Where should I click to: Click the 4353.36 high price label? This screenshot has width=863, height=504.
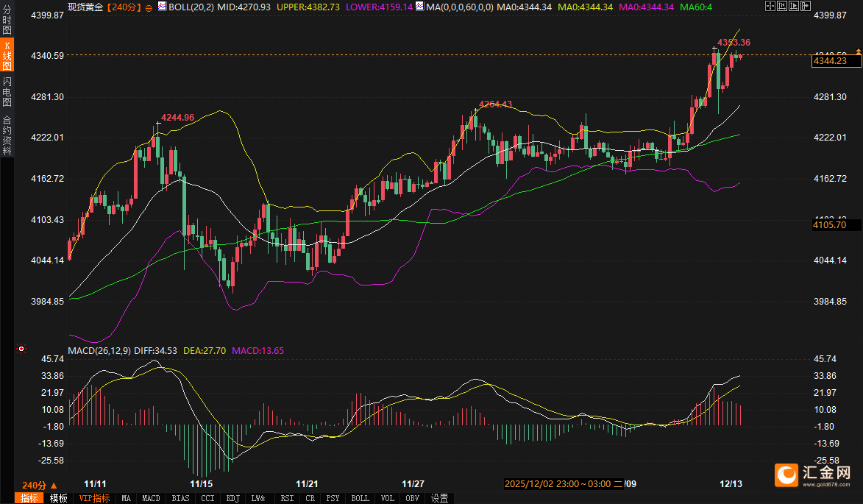pyautogui.click(x=733, y=43)
